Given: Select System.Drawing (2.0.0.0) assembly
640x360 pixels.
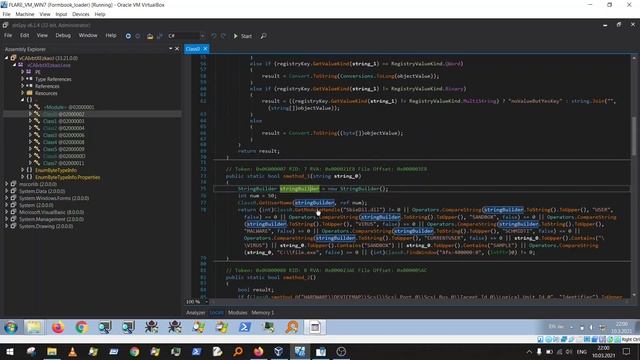Looking at the screenshot, I should coord(46,226).
